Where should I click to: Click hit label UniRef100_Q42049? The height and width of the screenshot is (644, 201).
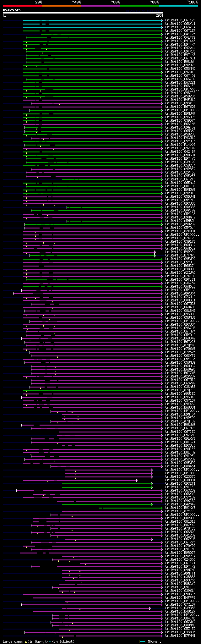tap(180, 504)
